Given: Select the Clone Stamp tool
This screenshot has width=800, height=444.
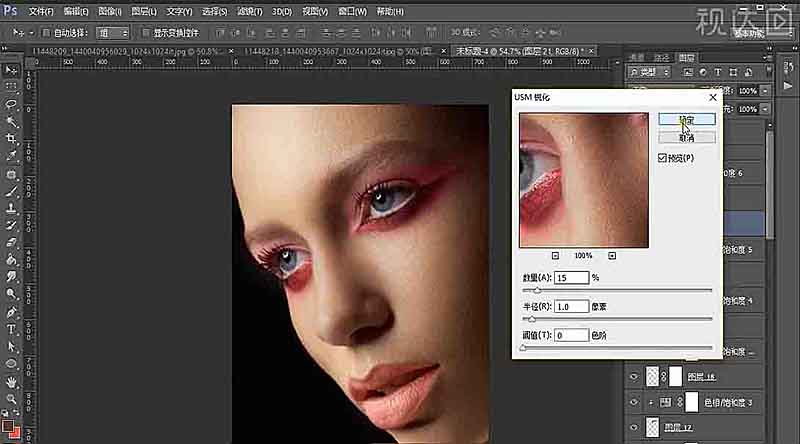Looking at the screenshot, I should pos(11,208).
